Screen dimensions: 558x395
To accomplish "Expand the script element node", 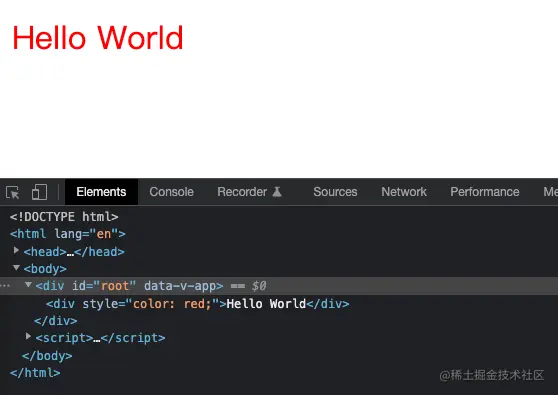I will [x=28, y=336].
